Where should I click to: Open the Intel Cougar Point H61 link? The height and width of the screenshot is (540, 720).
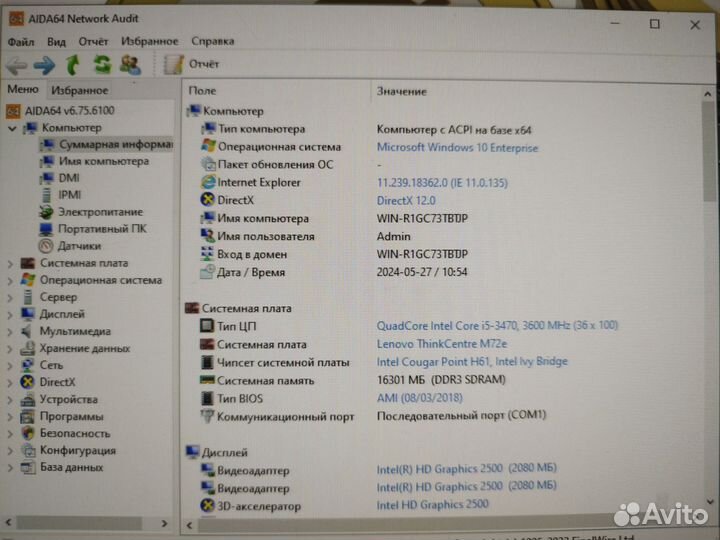click(x=472, y=362)
